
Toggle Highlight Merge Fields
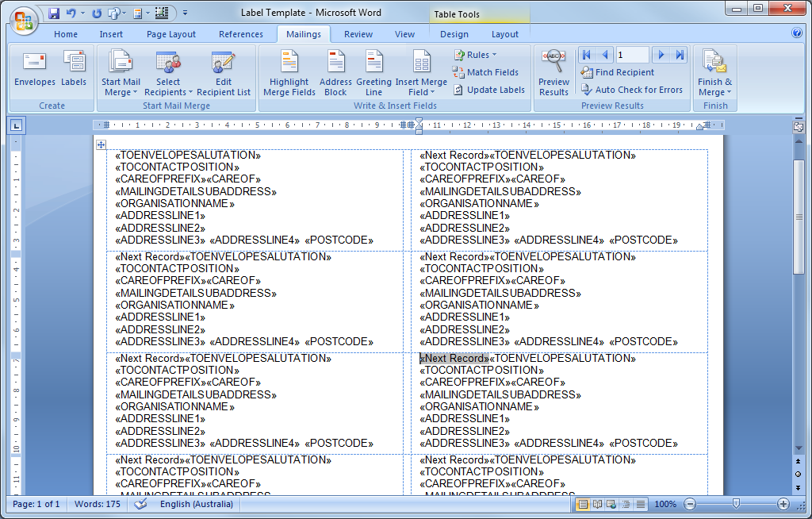(x=289, y=73)
